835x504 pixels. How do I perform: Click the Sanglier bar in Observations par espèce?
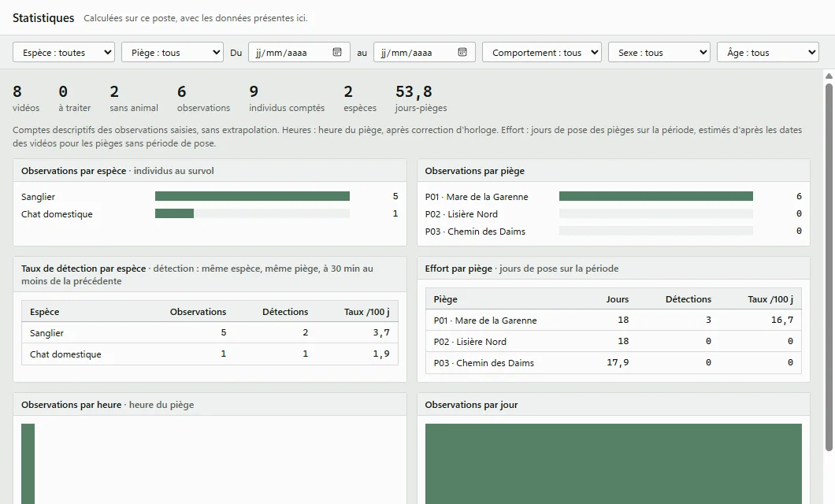coord(252,196)
